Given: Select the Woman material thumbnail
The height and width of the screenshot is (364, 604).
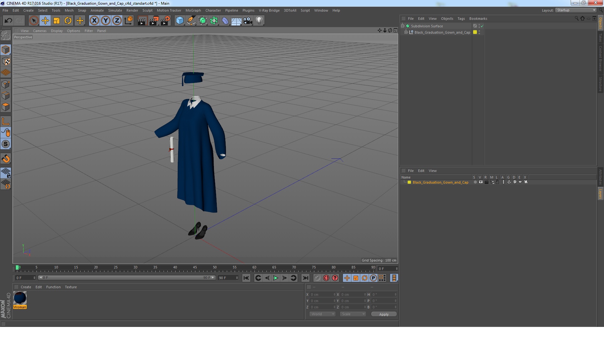Looking at the screenshot, I should pos(20,298).
